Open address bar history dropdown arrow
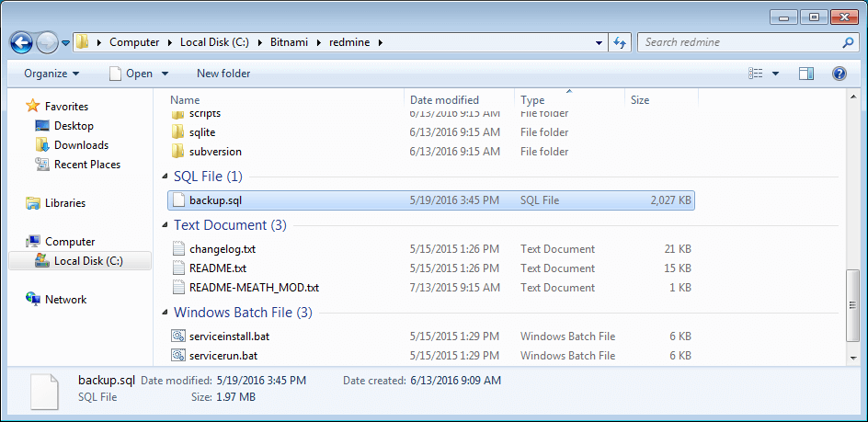This screenshot has height=422, width=868. click(x=599, y=42)
